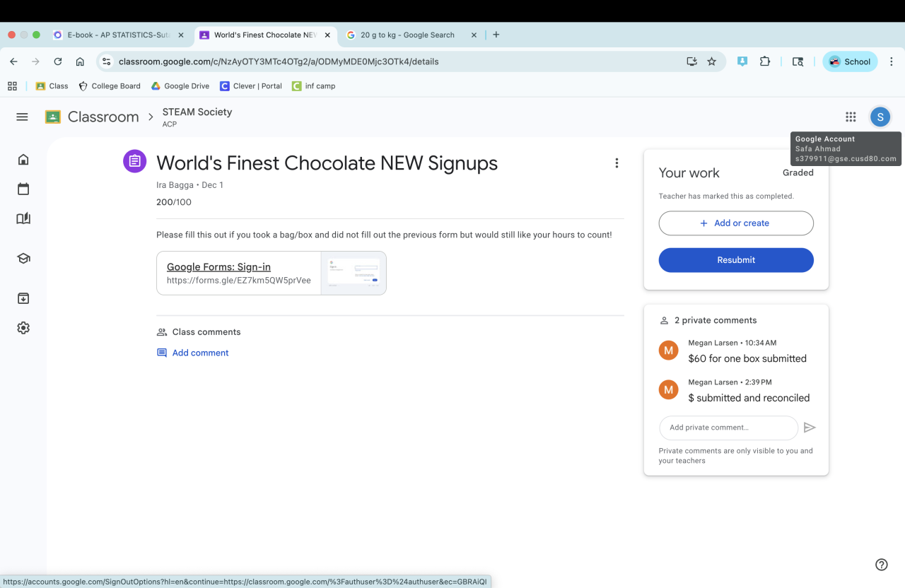The image size is (905, 588).
Task: Open the School Chrome profile menu
Action: (x=850, y=61)
